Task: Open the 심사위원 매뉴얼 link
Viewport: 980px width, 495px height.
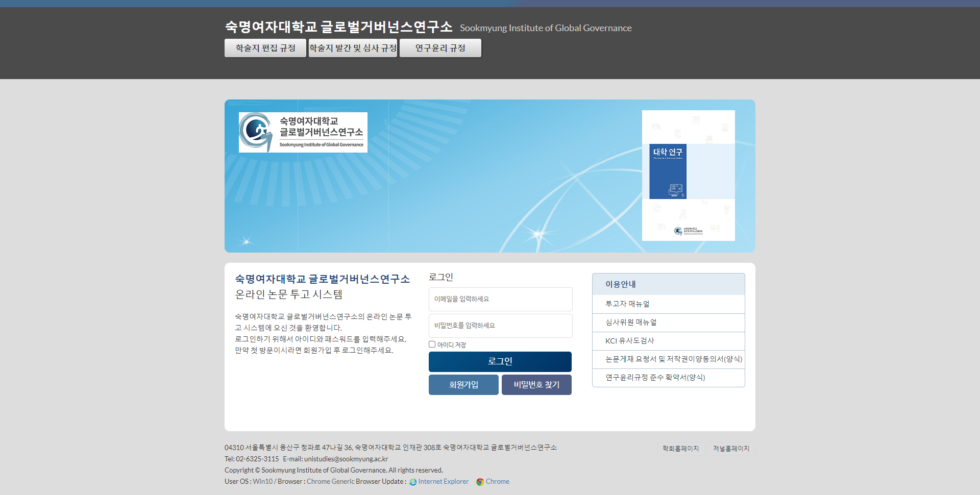Action: [x=669, y=323]
